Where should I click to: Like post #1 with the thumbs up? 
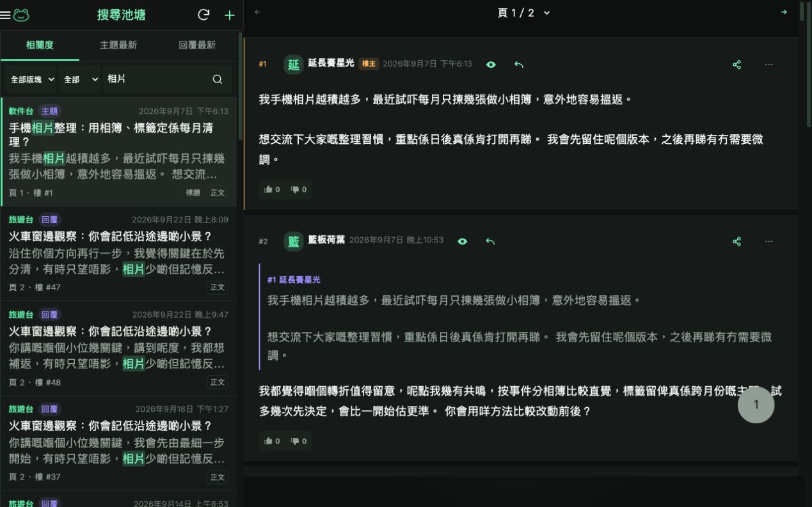272,189
